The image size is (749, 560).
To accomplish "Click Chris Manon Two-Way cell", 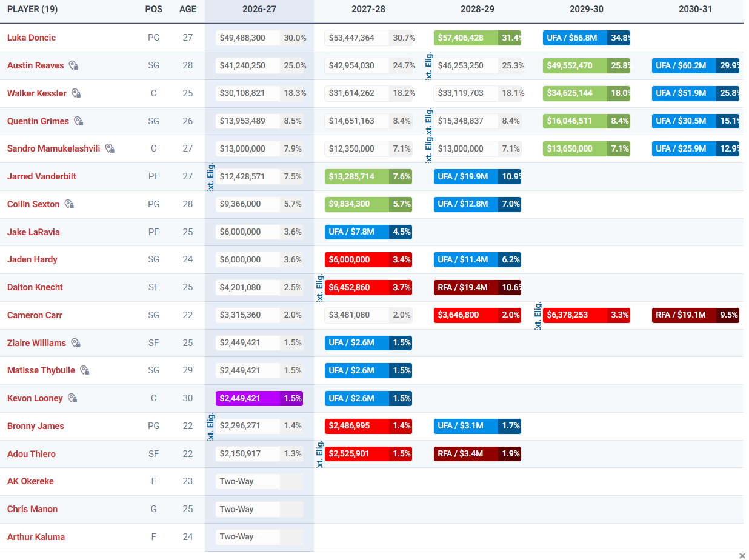I will [259, 509].
